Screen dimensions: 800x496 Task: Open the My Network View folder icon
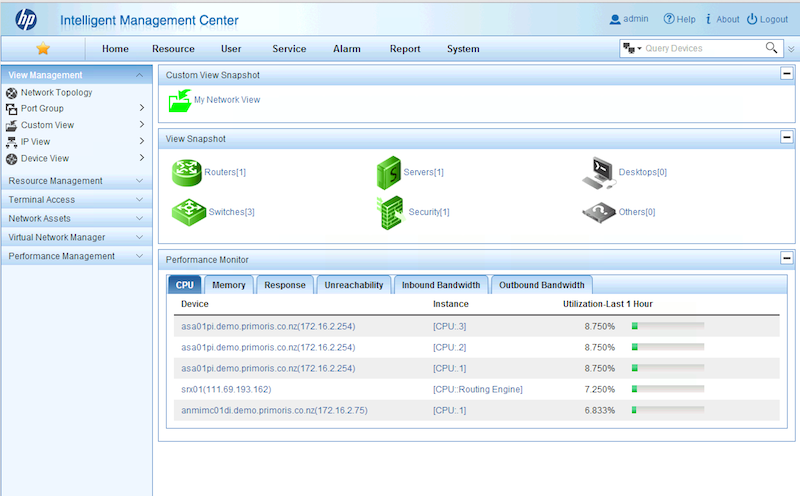tap(180, 101)
